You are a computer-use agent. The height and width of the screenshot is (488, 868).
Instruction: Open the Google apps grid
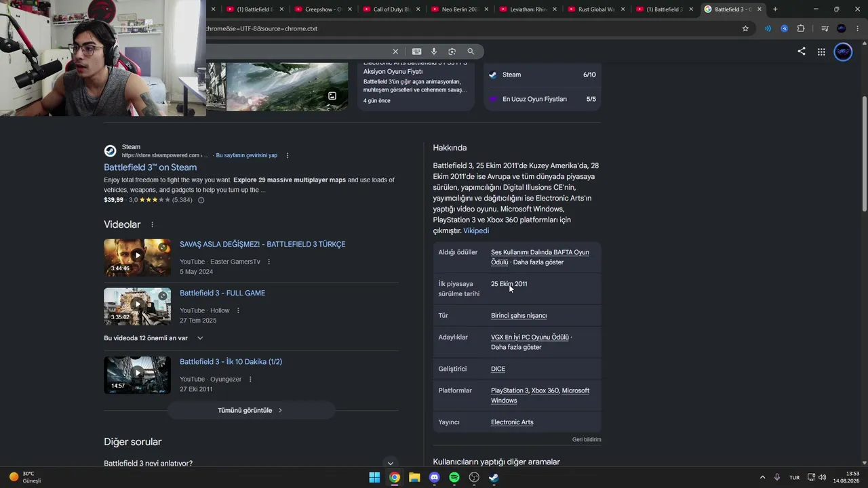point(821,52)
